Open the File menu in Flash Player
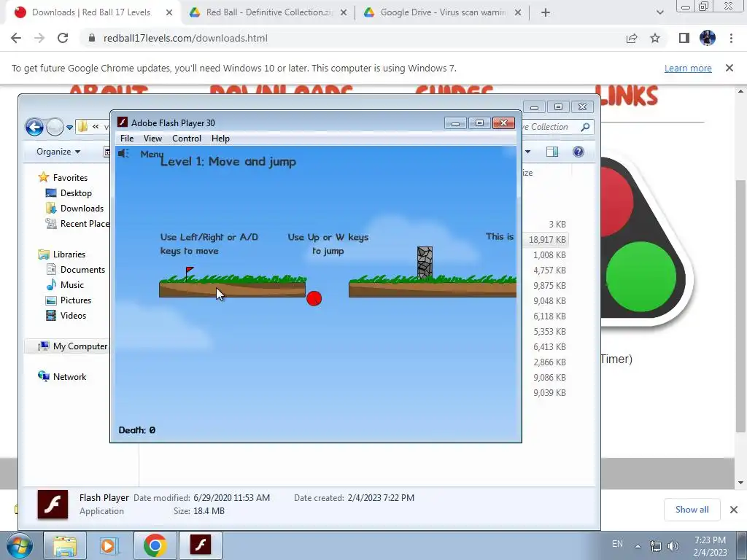 pos(127,138)
